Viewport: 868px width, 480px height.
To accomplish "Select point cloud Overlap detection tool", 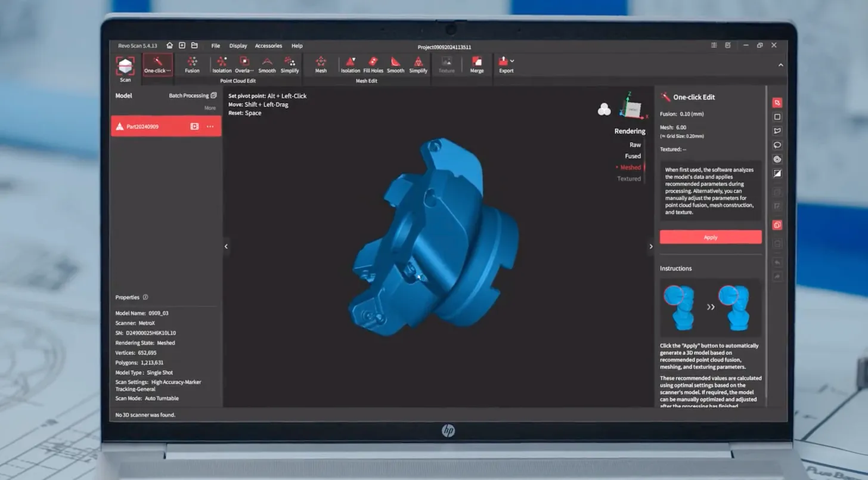I will 244,64.
